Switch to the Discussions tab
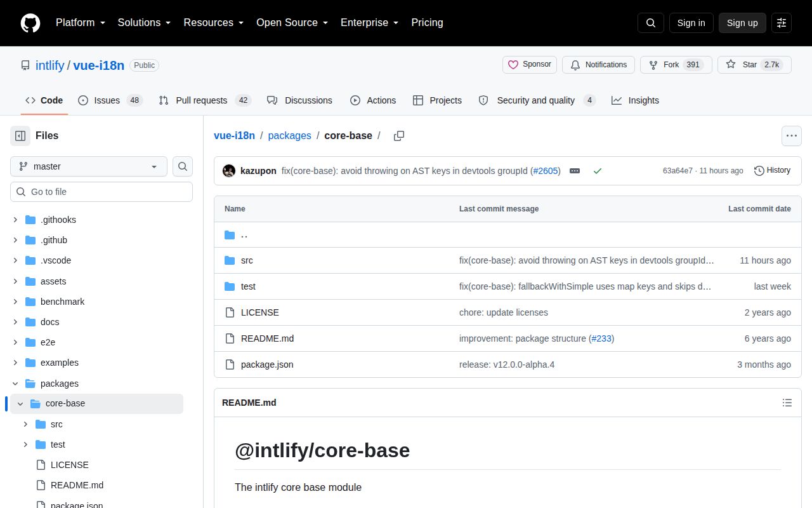812x508 pixels. pos(300,100)
